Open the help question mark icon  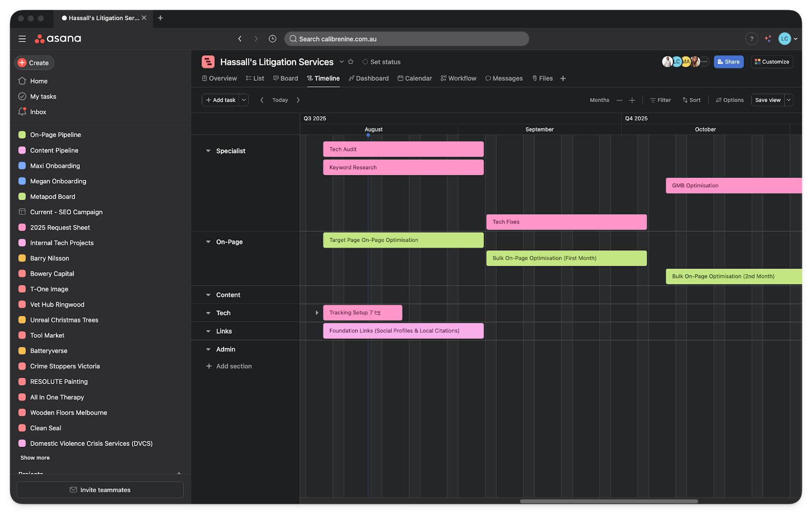click(752, 39)
